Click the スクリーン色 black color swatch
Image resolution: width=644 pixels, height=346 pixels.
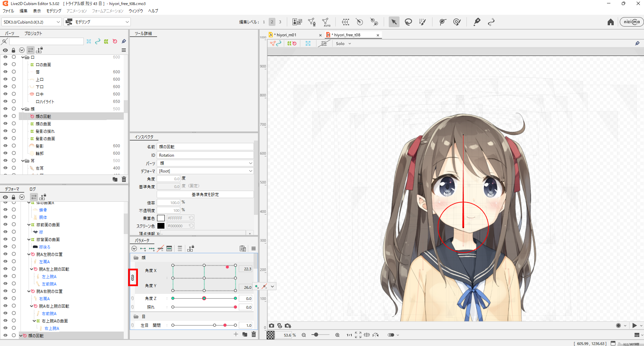[x=161, y=226]
